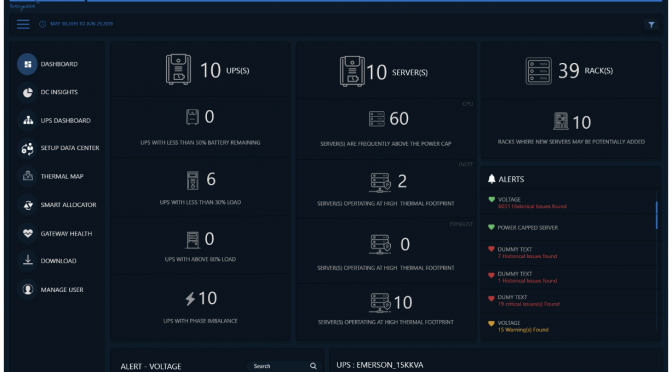Viewport: 672px width, 372px height.
Task: Open DC Insights pie chart icon
Action: tap(27, 93)
